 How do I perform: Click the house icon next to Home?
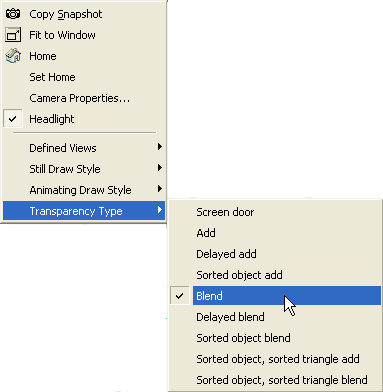pyautogui.click(x=13, y=56)
